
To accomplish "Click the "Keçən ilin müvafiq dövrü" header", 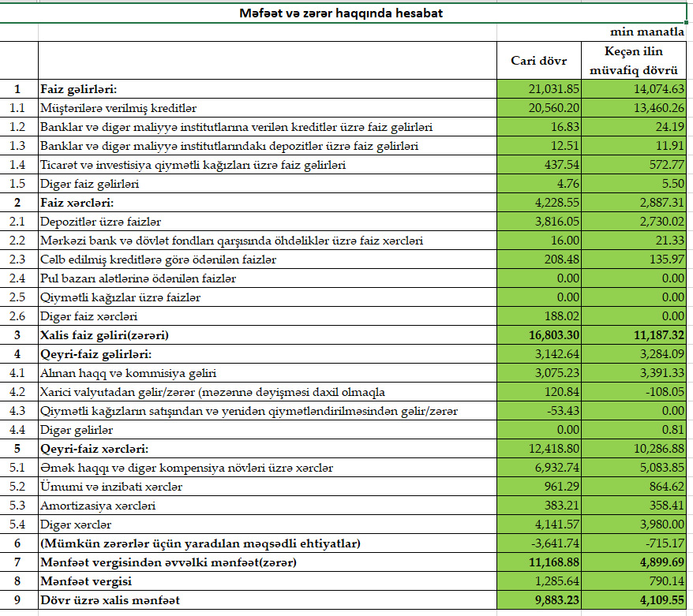I will [635, 61].
